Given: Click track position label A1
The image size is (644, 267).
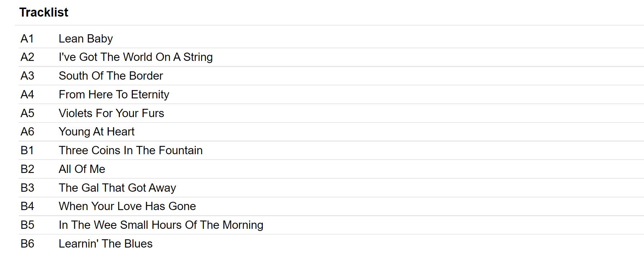Looking at the screenshot, I should pos(27,39).
